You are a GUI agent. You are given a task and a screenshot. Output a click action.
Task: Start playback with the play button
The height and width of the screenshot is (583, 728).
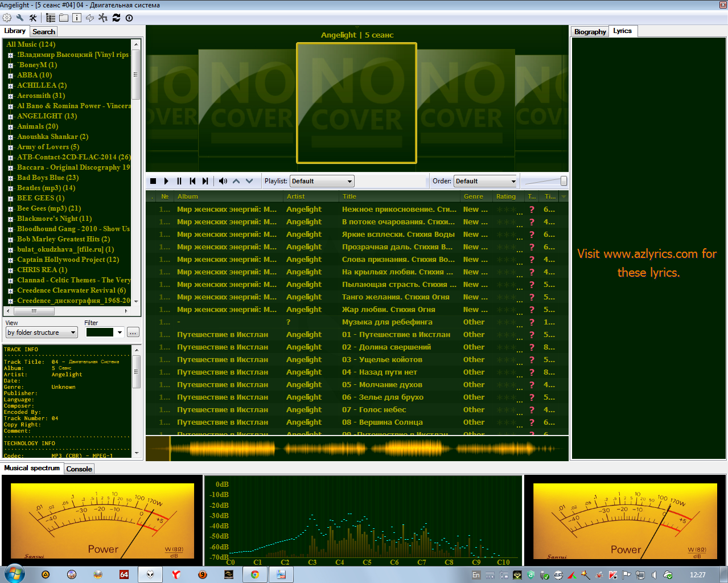point(166,181)
